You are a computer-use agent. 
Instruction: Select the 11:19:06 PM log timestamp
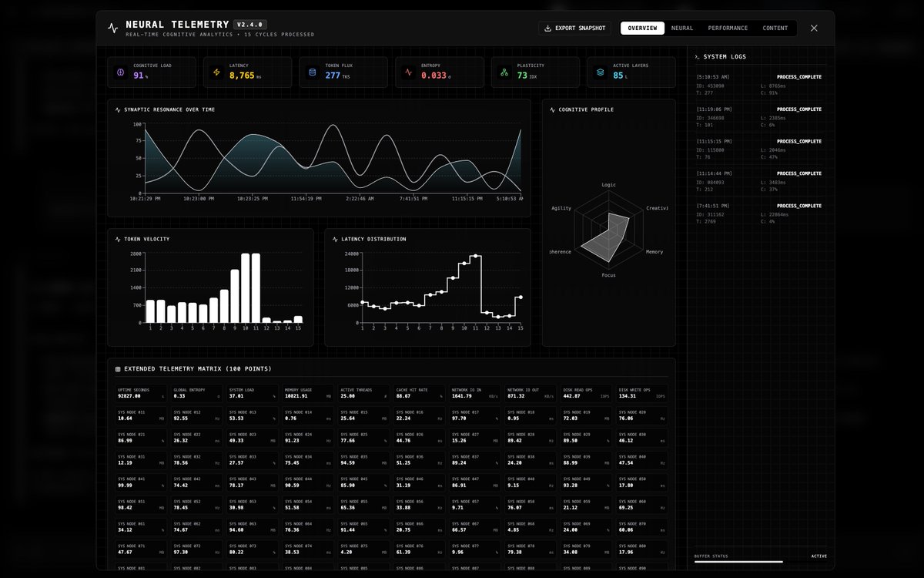[714, 109]
